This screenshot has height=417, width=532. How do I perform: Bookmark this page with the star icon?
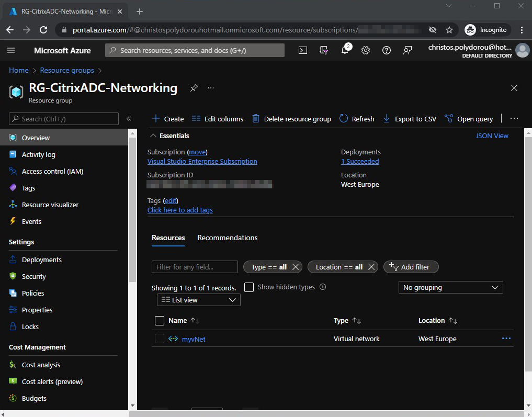[449, 30]
